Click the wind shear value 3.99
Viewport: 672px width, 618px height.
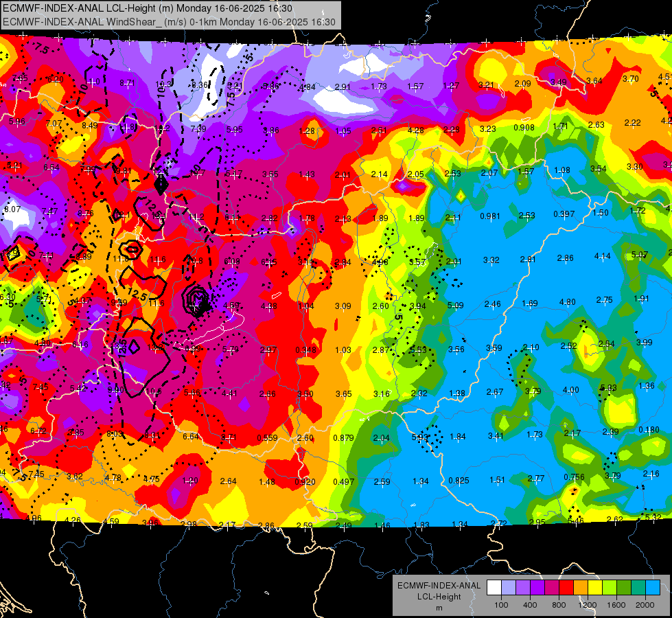coord(644,342)
